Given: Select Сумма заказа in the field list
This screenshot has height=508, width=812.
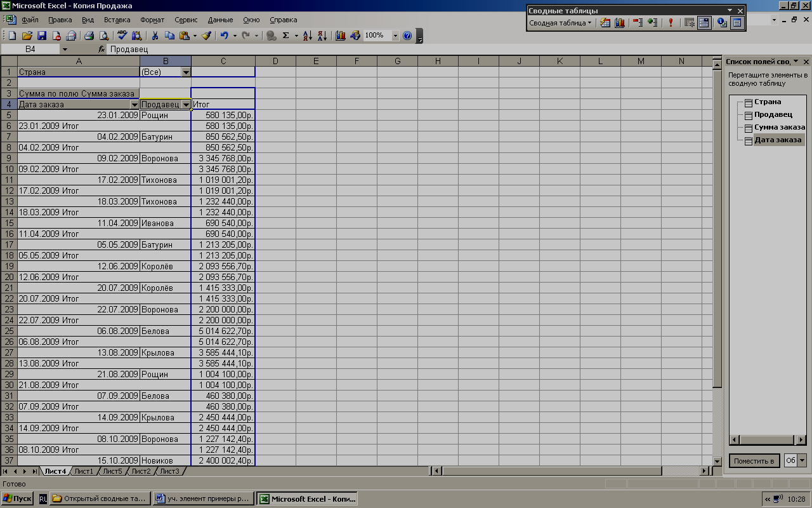Looking at the screenshot, I should (779, 128).
